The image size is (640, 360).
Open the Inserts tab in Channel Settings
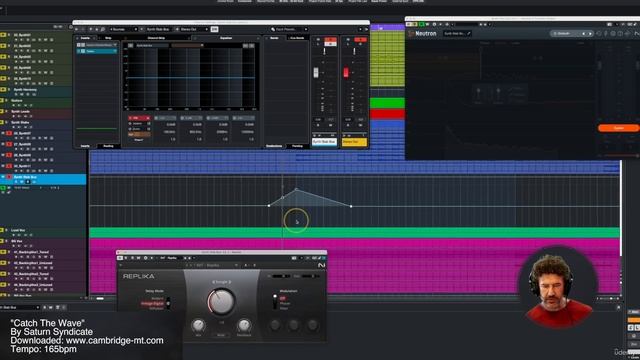tap(85, 38)
